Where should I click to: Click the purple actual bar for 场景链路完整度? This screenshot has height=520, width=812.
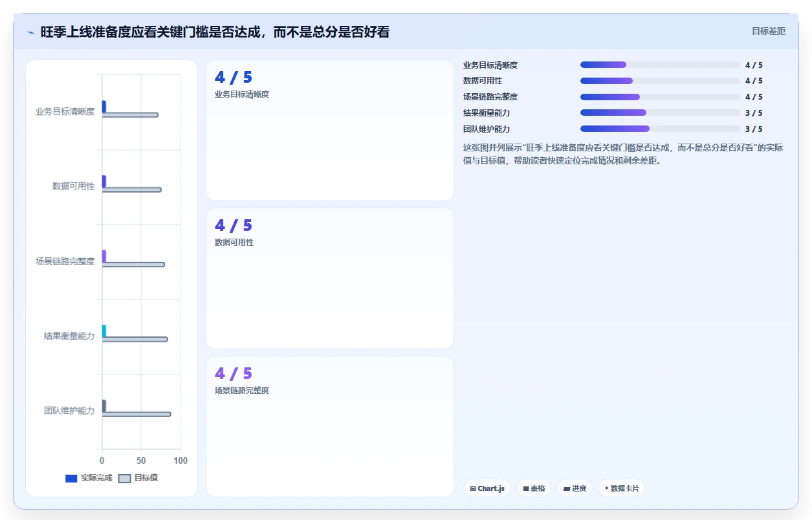(104, 256)
